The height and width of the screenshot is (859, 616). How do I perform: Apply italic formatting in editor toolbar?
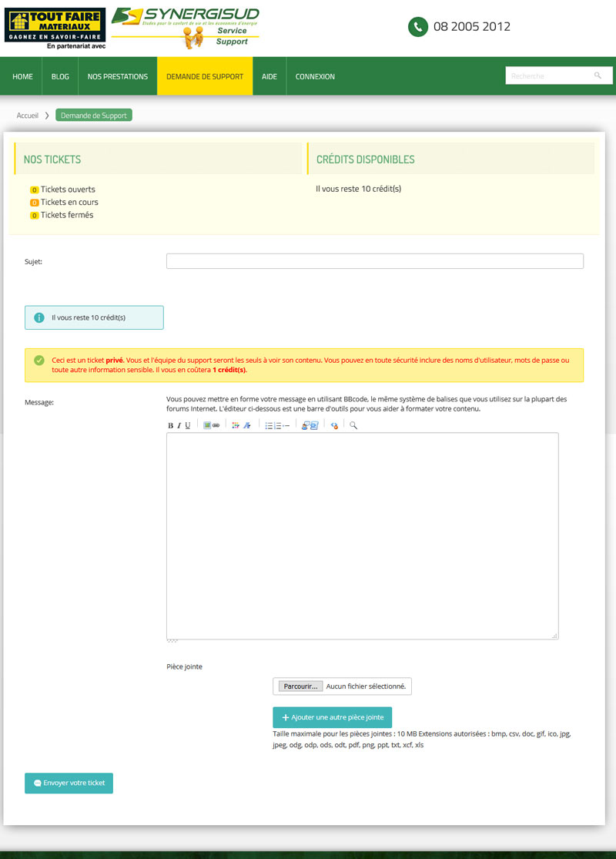[179, 425]
